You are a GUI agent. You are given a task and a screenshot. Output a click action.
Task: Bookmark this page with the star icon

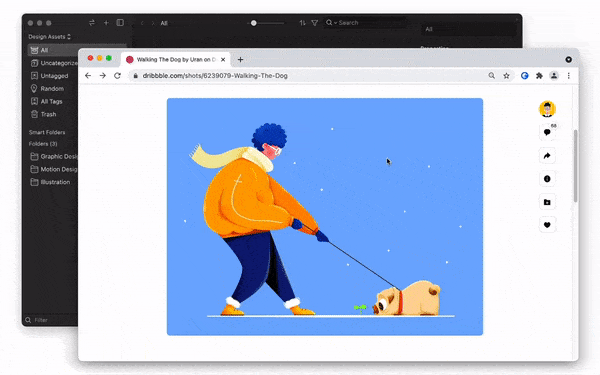point(506,76)
